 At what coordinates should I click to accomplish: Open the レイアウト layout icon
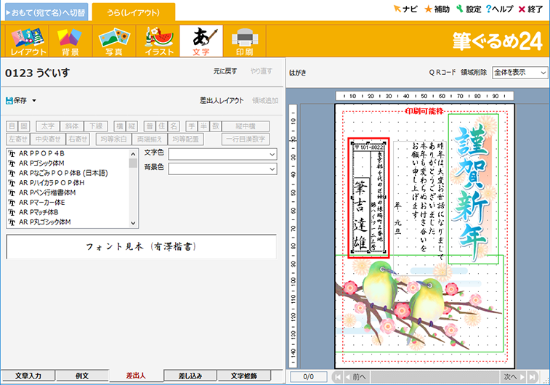[x=28, y=41]
